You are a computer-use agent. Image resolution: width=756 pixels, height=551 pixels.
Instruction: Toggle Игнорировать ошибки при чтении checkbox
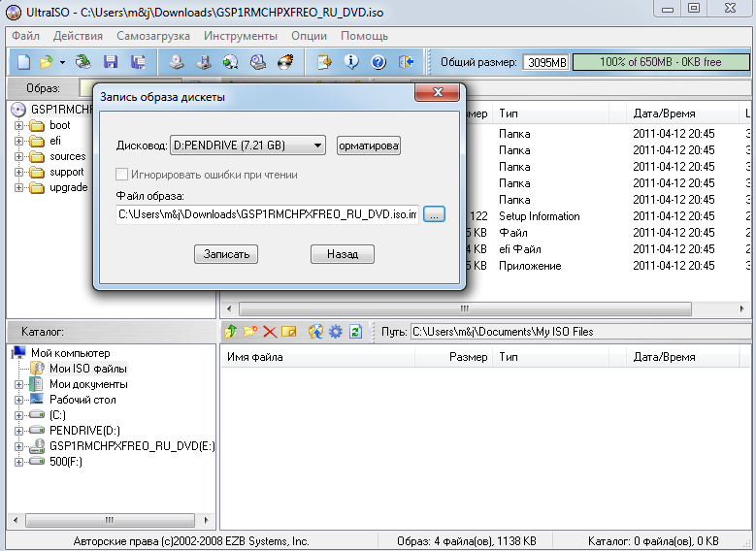(x=122, y=174)
